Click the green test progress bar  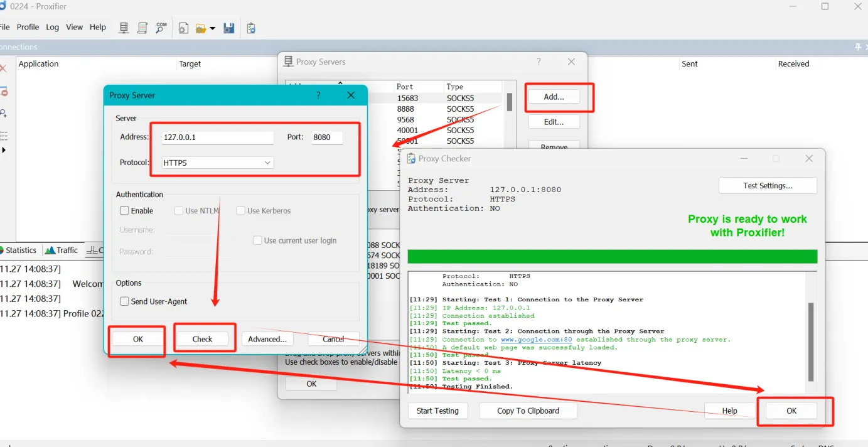(x=612, y=256)
